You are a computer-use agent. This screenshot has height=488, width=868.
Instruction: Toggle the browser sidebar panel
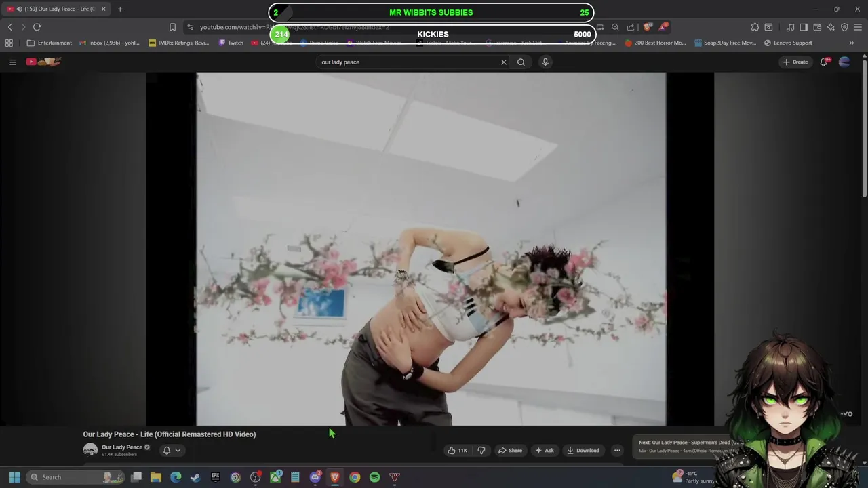point(804,27)
